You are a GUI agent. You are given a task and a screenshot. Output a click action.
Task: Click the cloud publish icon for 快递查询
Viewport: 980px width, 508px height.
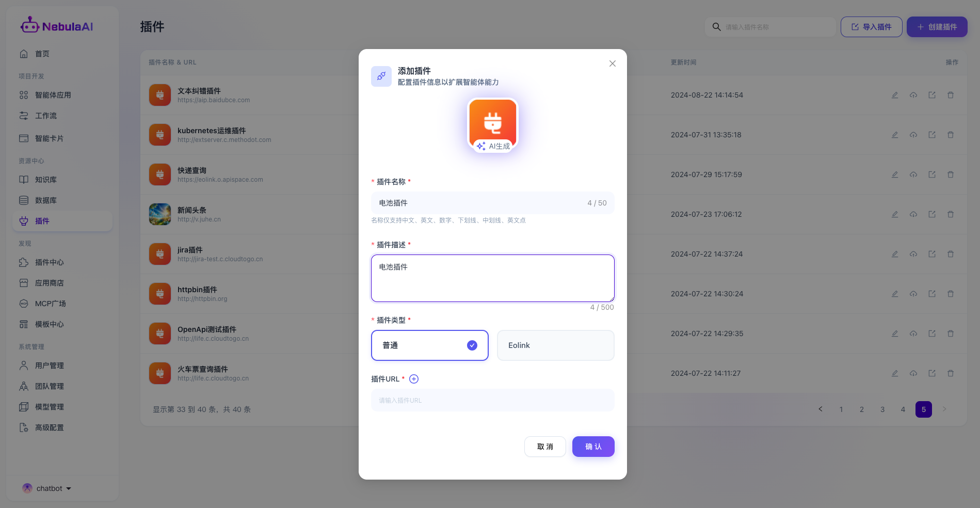pos(913,174)
